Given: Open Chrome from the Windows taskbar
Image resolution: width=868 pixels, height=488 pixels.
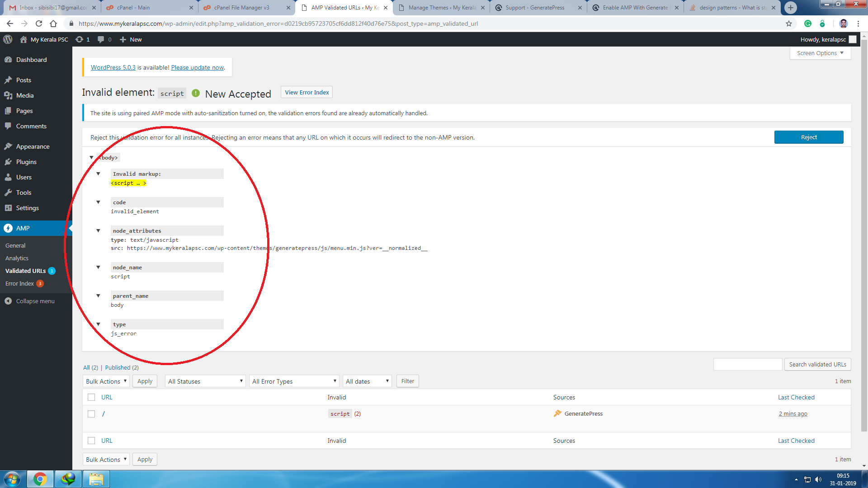Looking at the screenshot, I should click(40, 479).
